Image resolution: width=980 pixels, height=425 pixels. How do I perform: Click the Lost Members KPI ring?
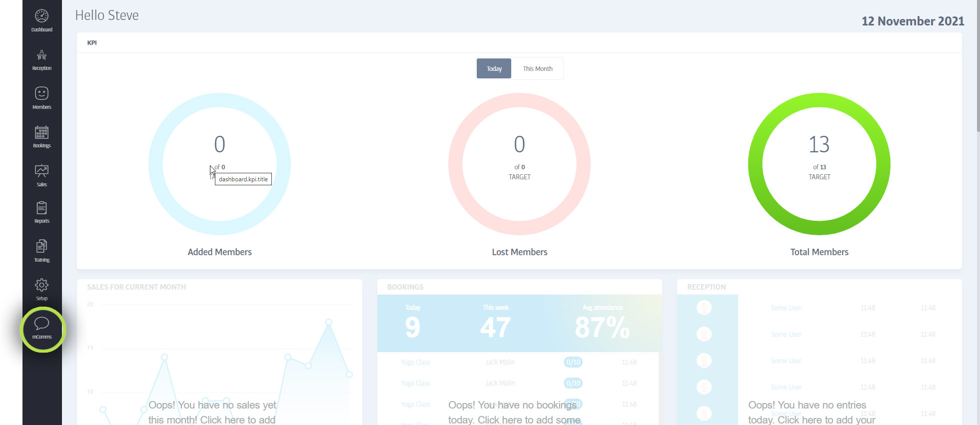point(520,164)
